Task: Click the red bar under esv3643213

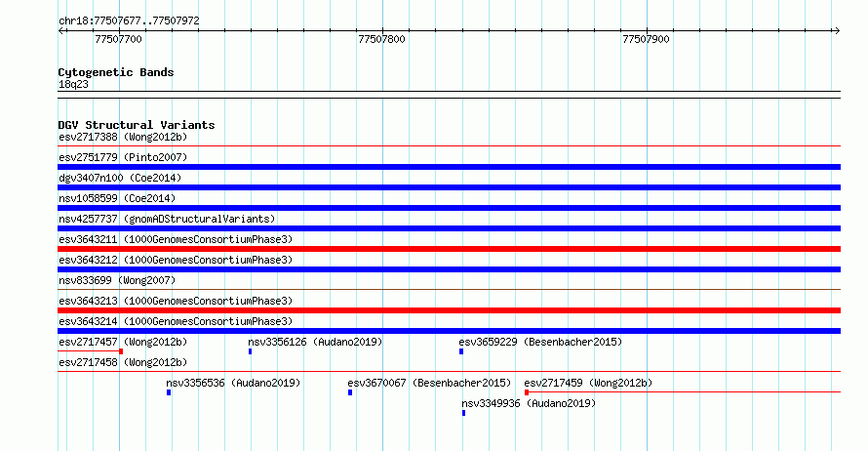Action: pyautogui.click(x=449, y=310)
